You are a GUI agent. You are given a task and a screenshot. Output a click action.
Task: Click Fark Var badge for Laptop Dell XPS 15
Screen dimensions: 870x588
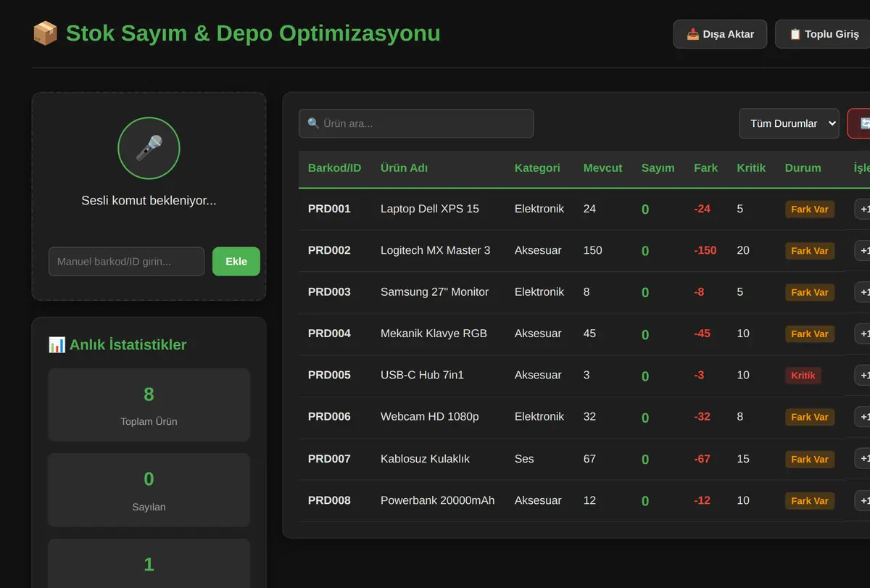810,210
